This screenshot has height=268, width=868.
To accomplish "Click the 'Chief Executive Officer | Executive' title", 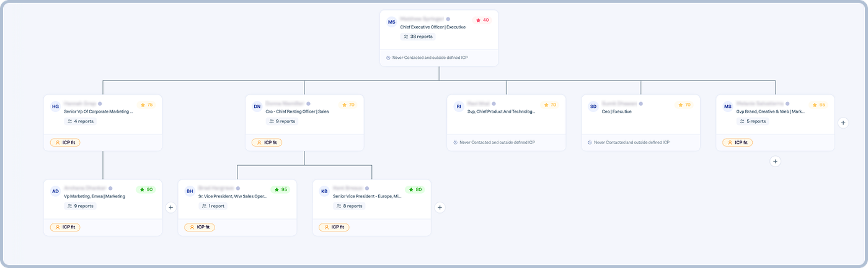I will (x=433, y=27).
